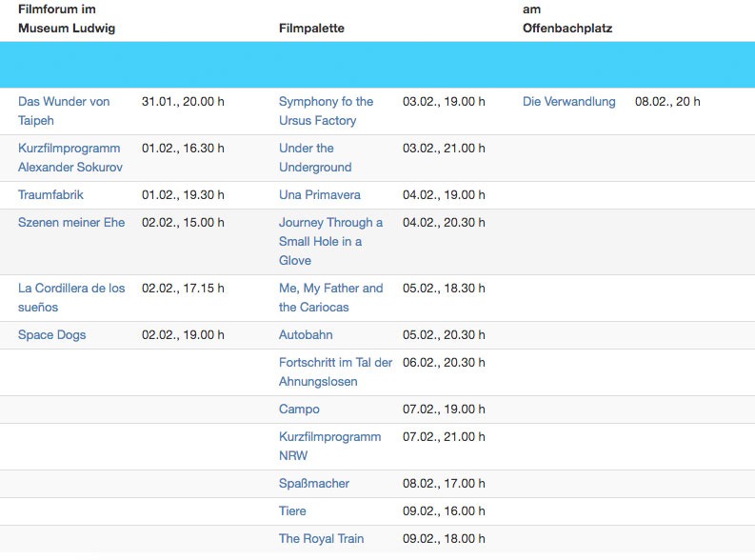Screen dimensions: 755x560
Task: Open Kurzfilmprogramm NRW link
Action: (329, 446)
